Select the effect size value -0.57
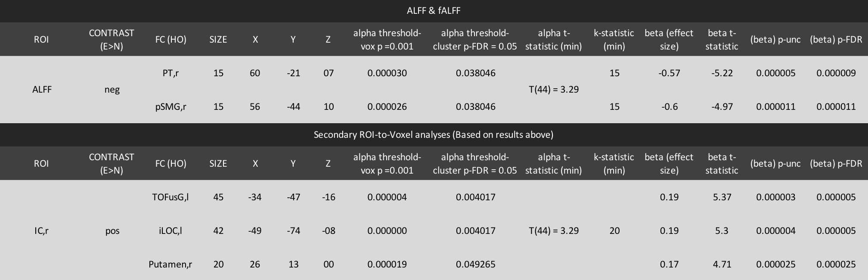Viewport: 868px width, 280px height. click(669, 73)
